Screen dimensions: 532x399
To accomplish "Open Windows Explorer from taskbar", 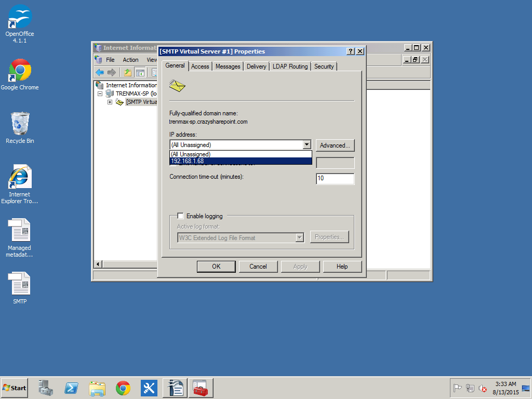I will tap(97, 388).
